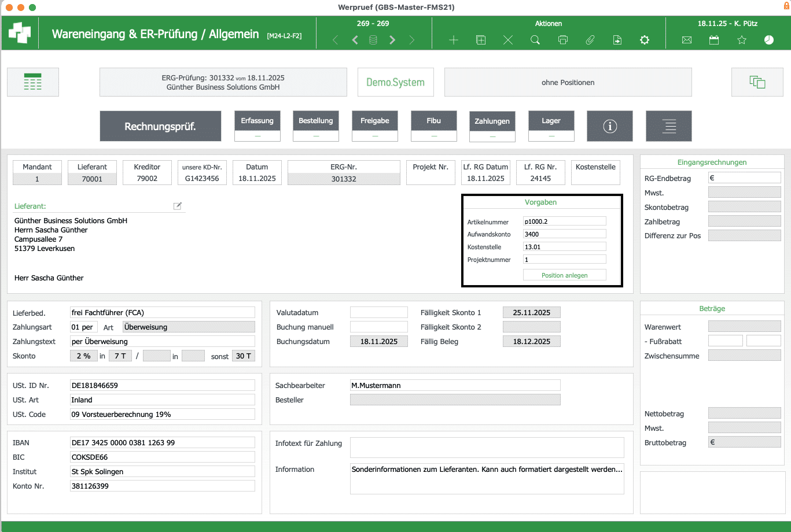The width and height of the screenshot is (791, 532).
Task: Click the edit icon beside Lieferant
Action: [178, 206]
